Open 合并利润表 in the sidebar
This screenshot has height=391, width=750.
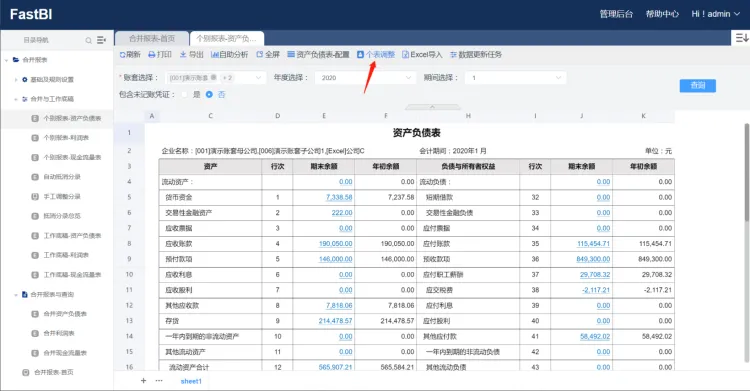(59, 333)
